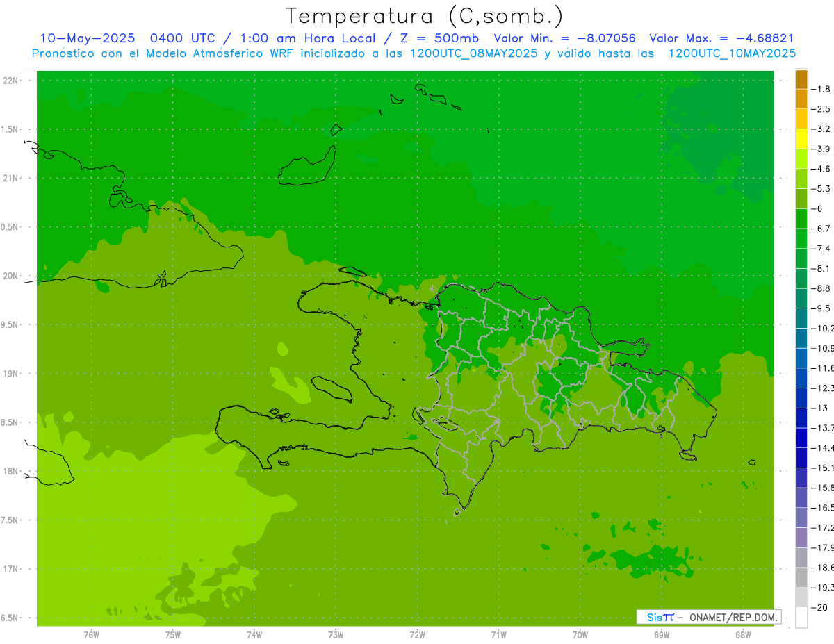Click the '-8.1' colorbar label
This screenshot has height=644, width=834.
821,268
